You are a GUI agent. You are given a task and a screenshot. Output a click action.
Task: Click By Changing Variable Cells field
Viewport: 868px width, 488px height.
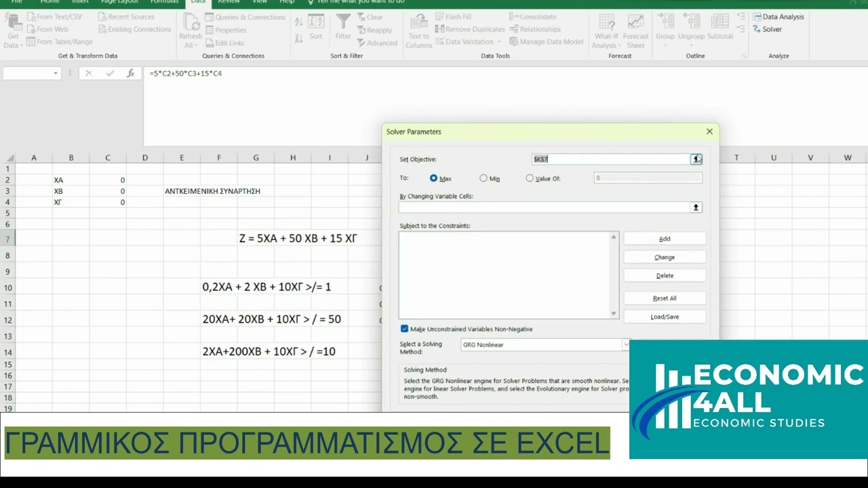[544, 207]
